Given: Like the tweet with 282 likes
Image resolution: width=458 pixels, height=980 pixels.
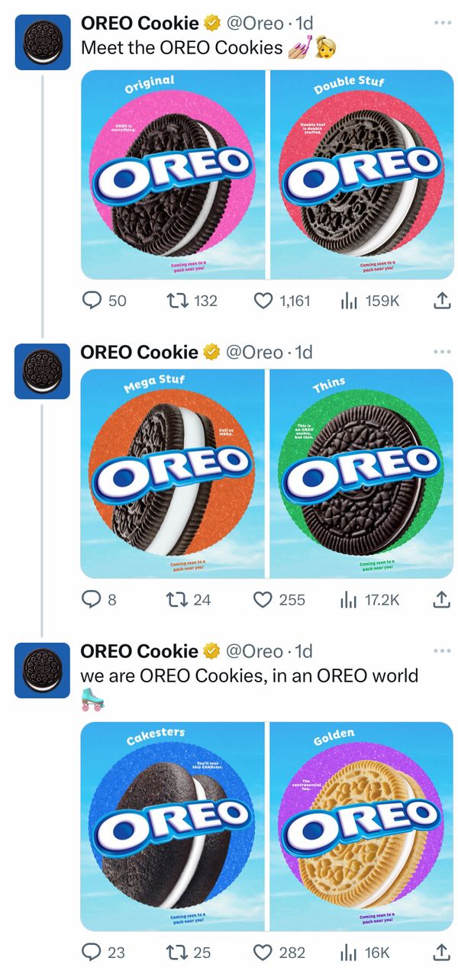Looking at the screenshot, I should click(279, 952).
